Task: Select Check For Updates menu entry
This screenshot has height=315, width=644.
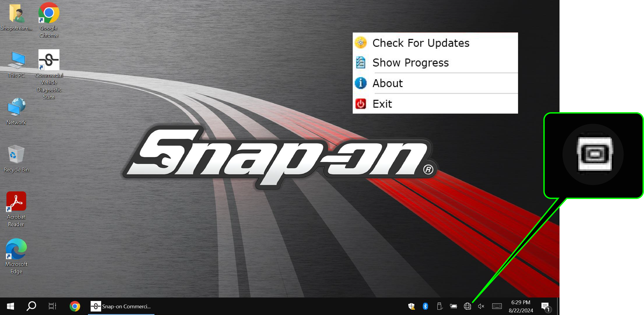Action: (420, 43)
